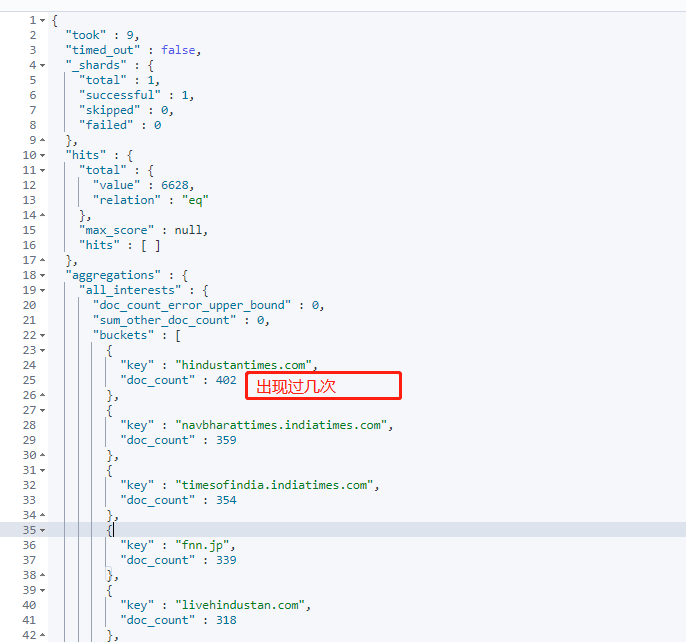Click the "took" key text

point(86,35)
